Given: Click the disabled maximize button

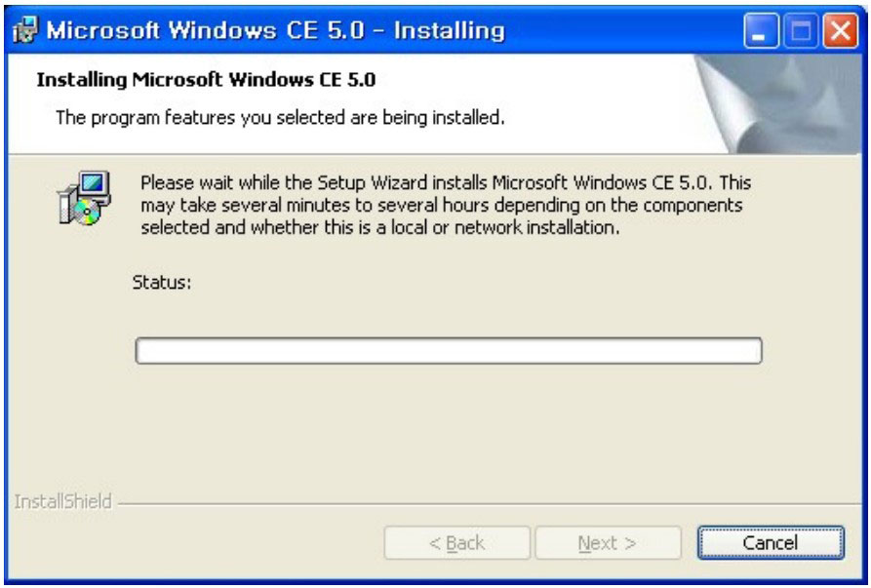Looking at the screenshot, I should pos(802,30).
